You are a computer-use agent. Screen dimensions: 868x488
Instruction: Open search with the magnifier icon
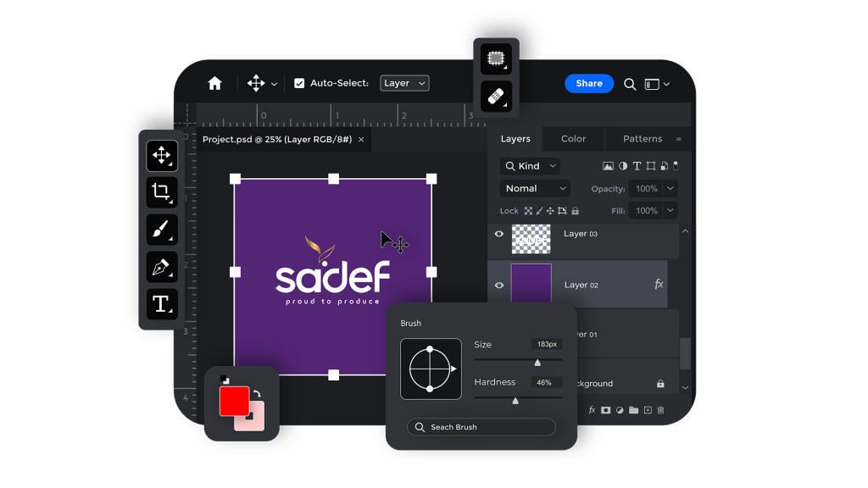coord(630,84)
